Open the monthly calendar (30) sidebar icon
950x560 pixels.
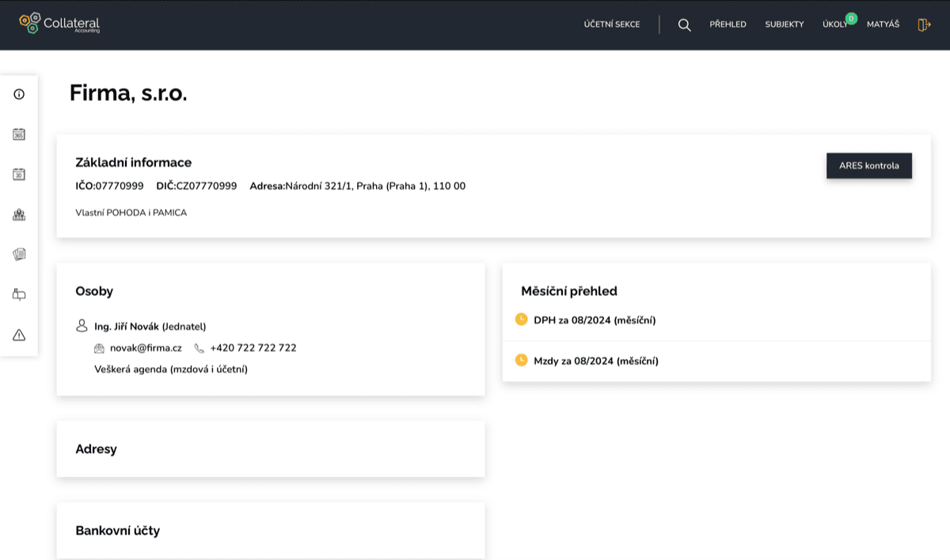pos(18,174)
